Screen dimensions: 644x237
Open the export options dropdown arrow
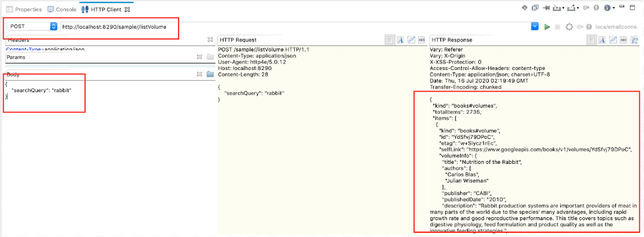[578, 7]
